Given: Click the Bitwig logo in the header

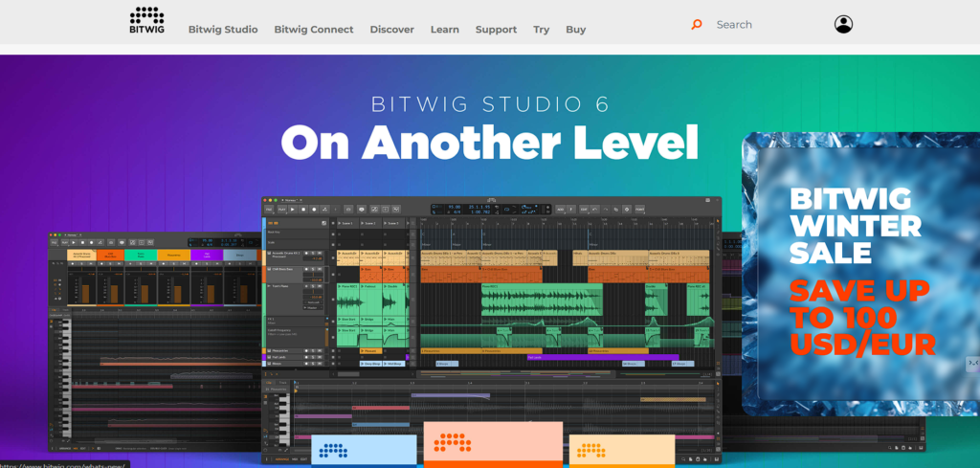Looking at the screenshot, I should tap(146, 20).
